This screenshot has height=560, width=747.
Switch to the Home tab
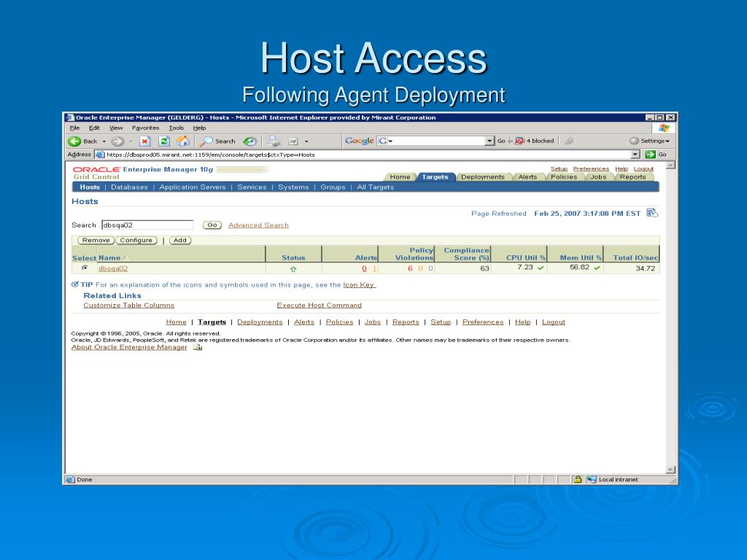pos(400,176)
